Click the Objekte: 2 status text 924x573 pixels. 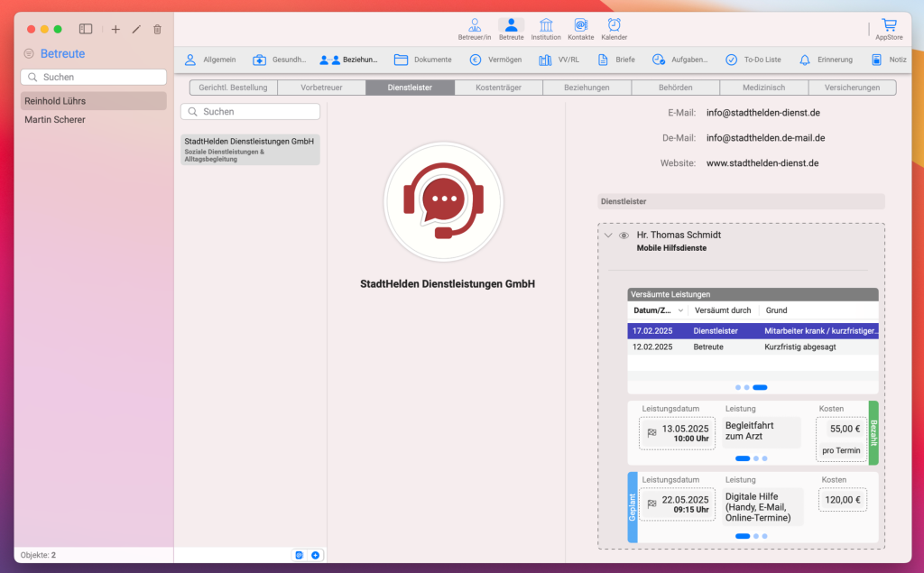coord(38,555)
